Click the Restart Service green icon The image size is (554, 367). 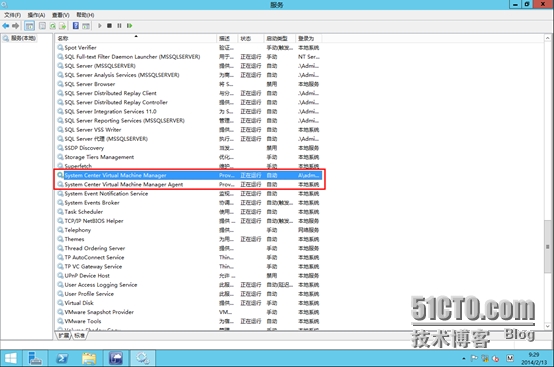click(x=130, y=26)
